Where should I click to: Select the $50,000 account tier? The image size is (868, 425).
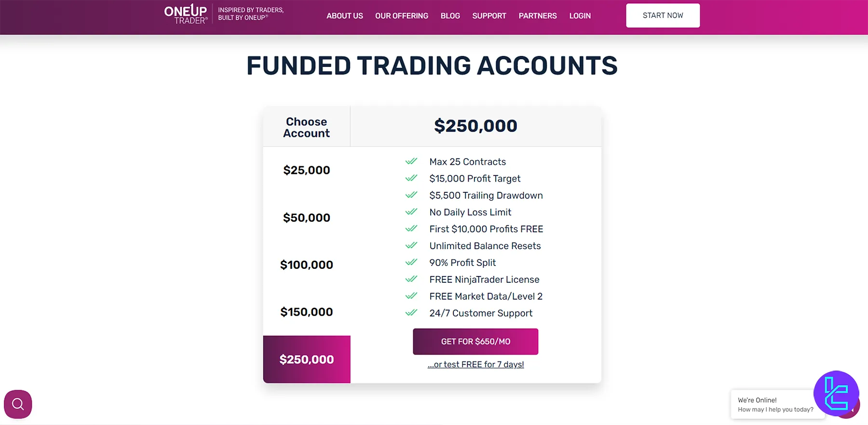point(307,217)
